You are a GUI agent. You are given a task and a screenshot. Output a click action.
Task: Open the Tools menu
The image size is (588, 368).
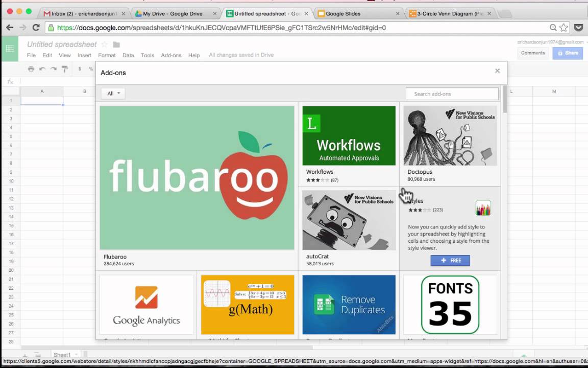pyautogui.click(x=148, y=55)
